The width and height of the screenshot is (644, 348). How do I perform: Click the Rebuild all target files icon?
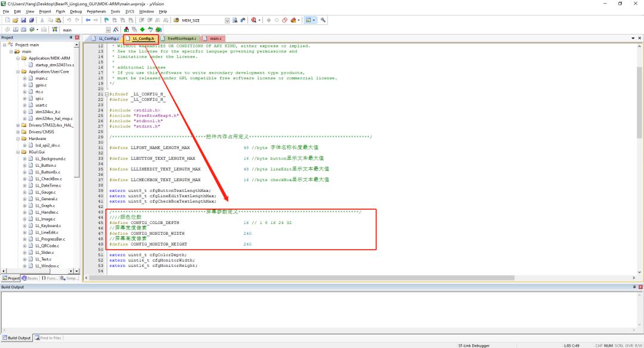23,30
